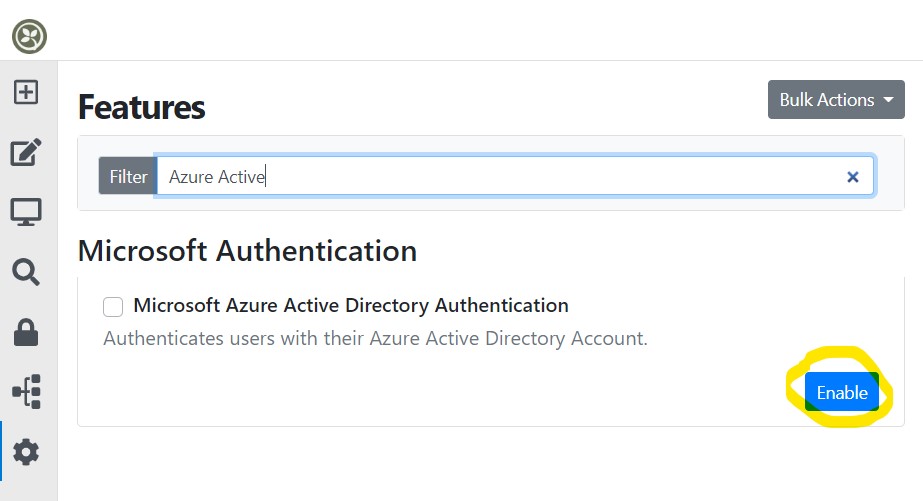Click the Microsoft Authentication heading
The height and width of the screenshot is (501, 923).
tap(247, 251)
